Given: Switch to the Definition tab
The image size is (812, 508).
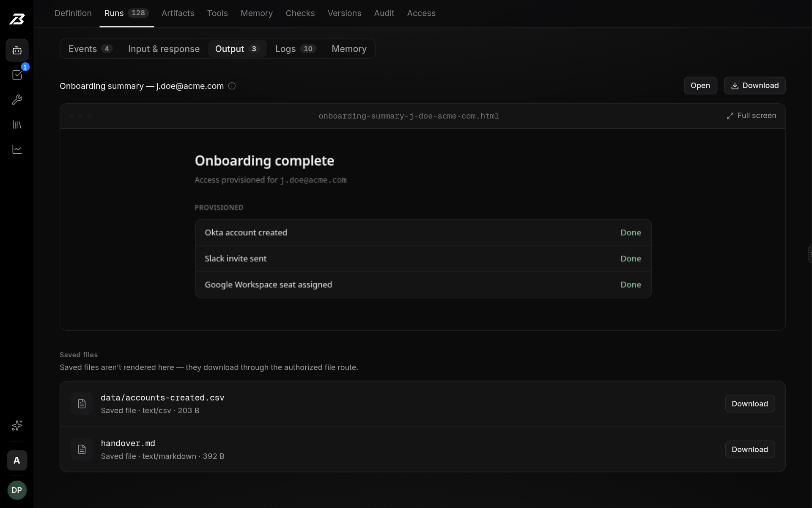Looking at the screenshot, I should [x=73, y=13].
